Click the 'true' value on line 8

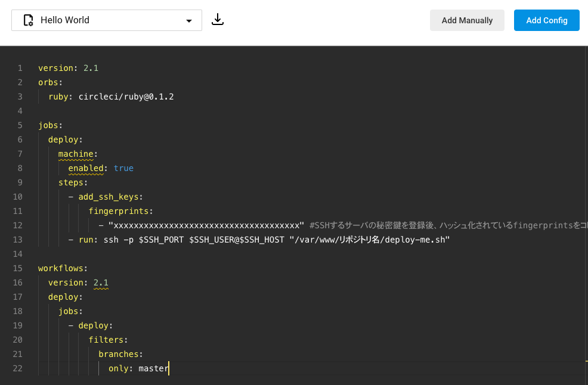tap(123, 168)
